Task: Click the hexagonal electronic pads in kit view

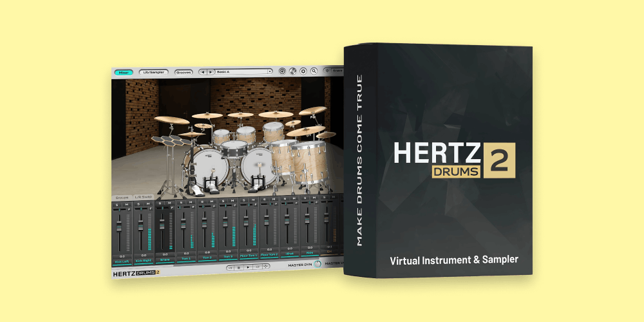Action: [x=171, y=140]
